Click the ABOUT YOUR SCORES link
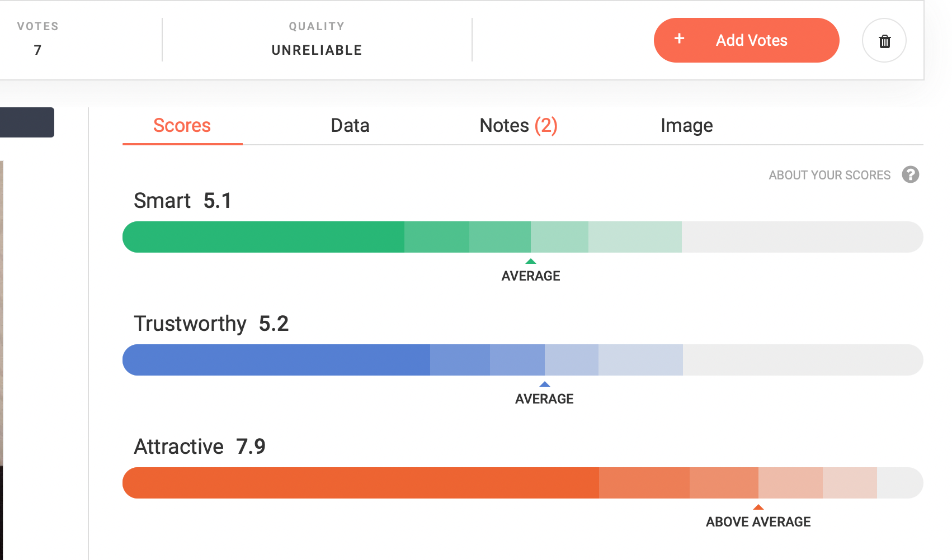 coord(830,175)
